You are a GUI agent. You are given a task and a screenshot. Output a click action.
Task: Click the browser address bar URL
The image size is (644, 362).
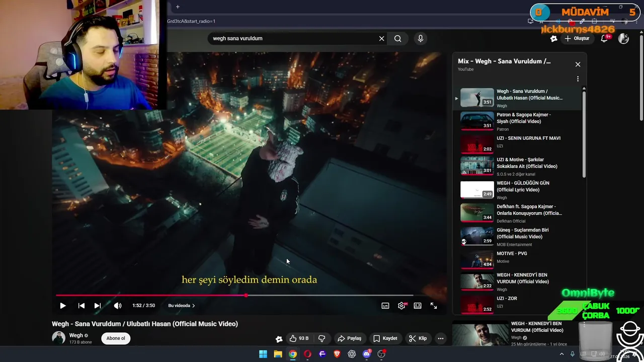(x=191, y=21)
